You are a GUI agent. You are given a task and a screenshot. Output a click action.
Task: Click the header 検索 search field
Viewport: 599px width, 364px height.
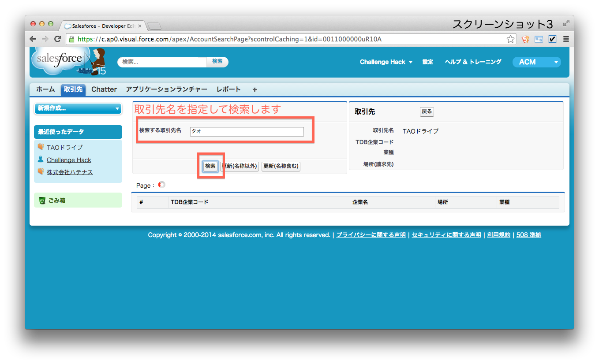[x=162, y=62]
